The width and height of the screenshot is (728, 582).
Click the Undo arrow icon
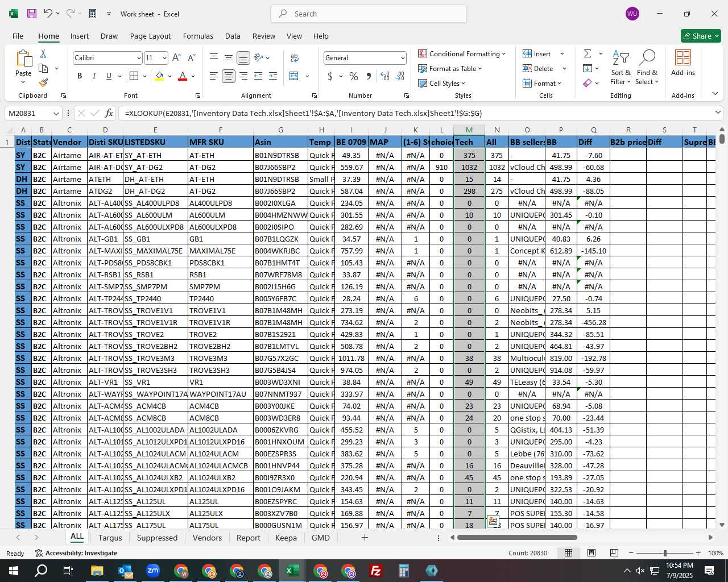[48, 14]
